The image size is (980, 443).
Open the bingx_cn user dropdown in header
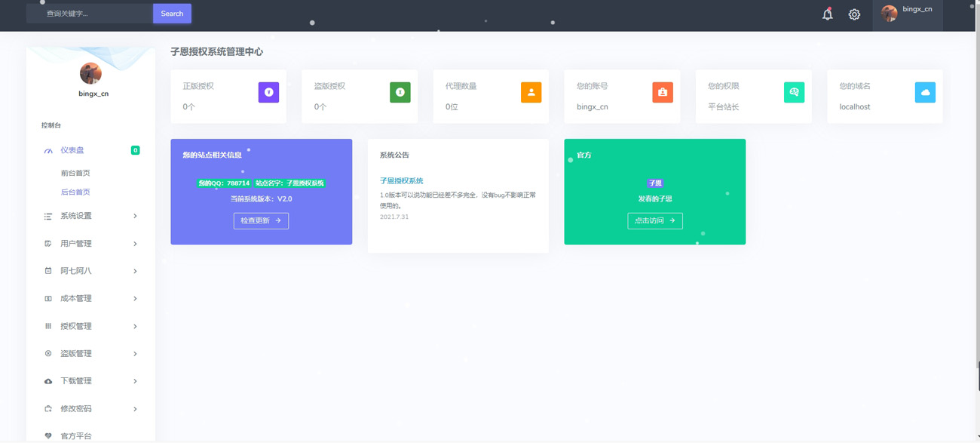coord(908,14)
